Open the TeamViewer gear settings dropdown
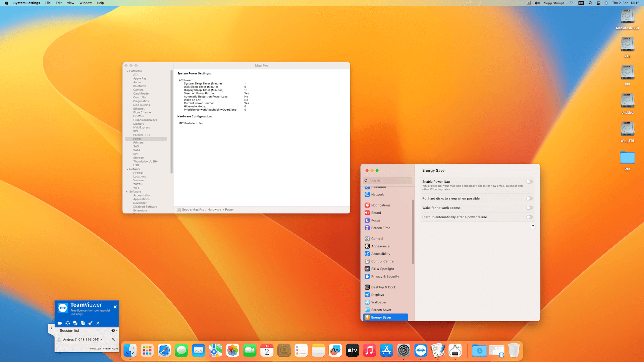 pos(114,330)
